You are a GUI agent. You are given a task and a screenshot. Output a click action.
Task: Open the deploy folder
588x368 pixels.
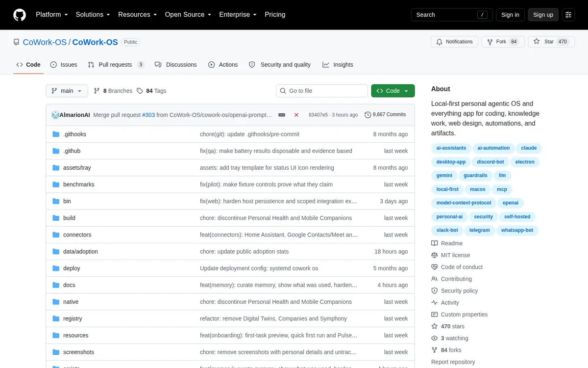click(72, 268)
